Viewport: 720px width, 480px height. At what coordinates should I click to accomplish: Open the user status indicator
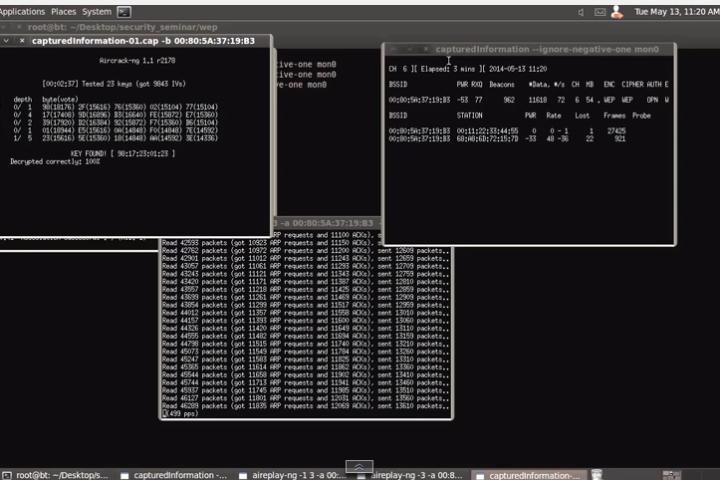(x=617, y=12)
